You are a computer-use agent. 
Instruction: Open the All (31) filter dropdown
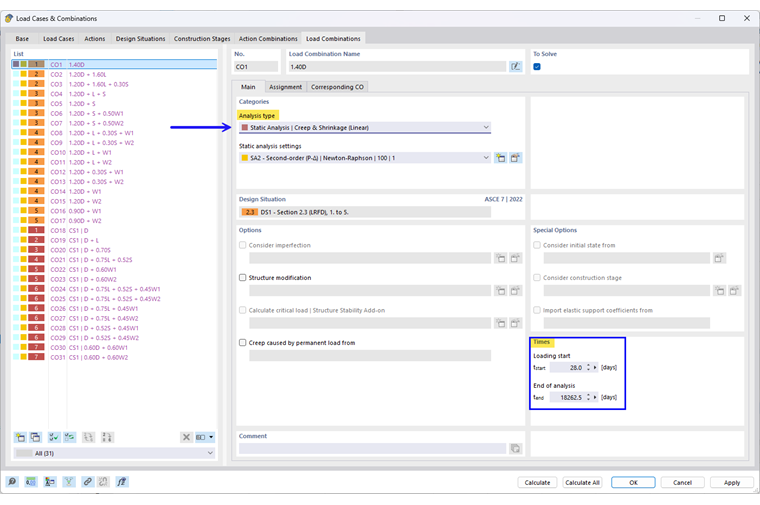click(x=114, y=453)
